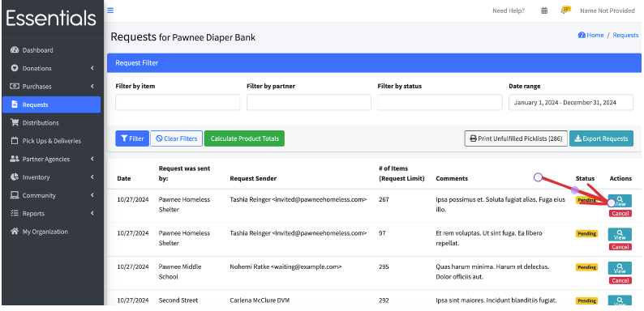
Task: Click the Dashboard gauge icon in the sidebar
Action: (x=15, y=50)
